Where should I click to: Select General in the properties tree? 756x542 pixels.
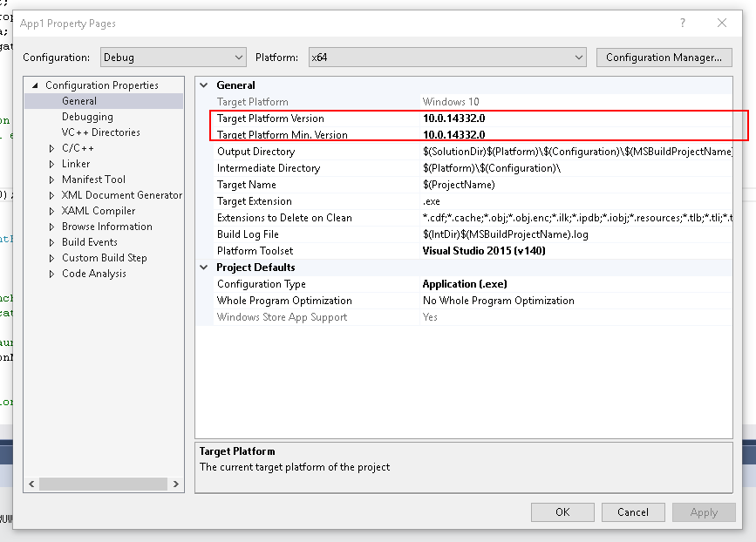79,101
